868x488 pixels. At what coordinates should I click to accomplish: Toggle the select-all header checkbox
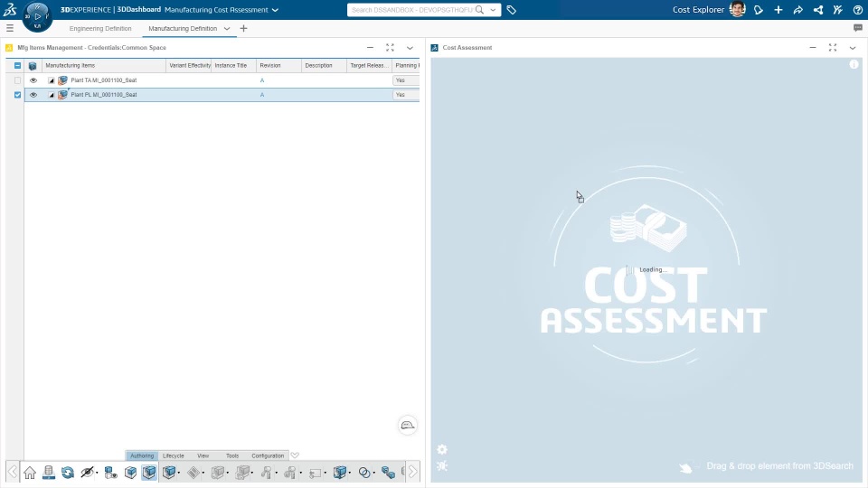click(18, 65)
